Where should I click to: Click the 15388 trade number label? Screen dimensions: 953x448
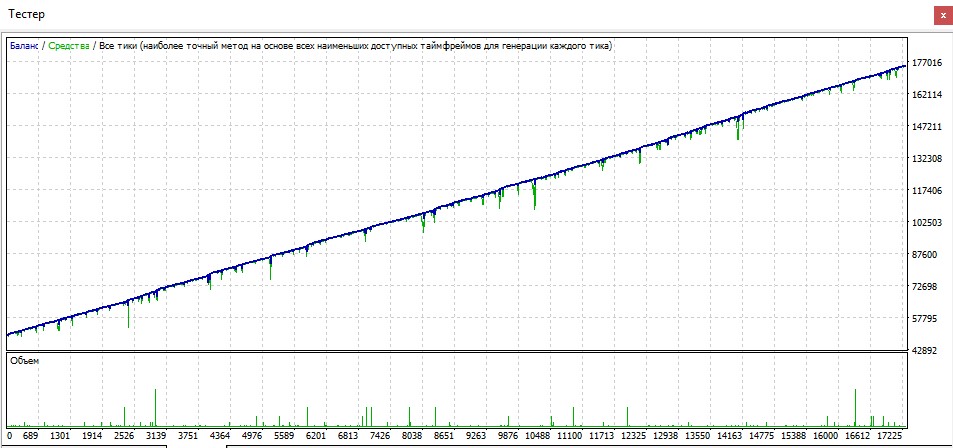tap(793, 436)
